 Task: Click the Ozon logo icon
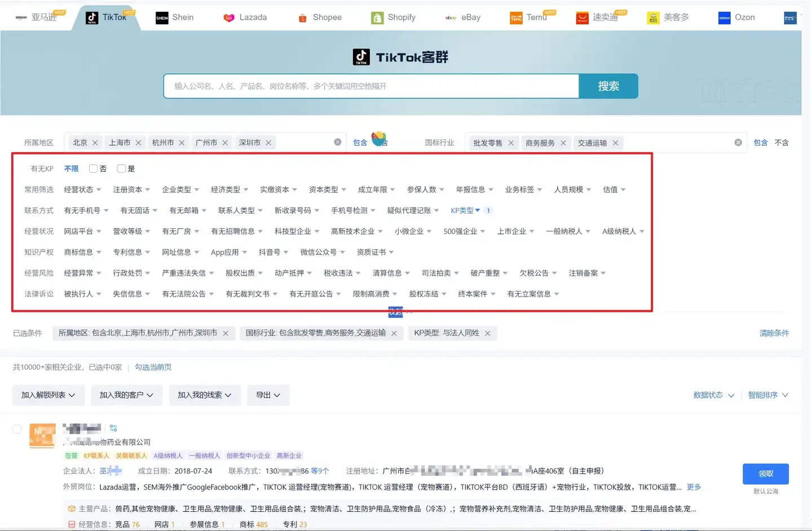724,18
